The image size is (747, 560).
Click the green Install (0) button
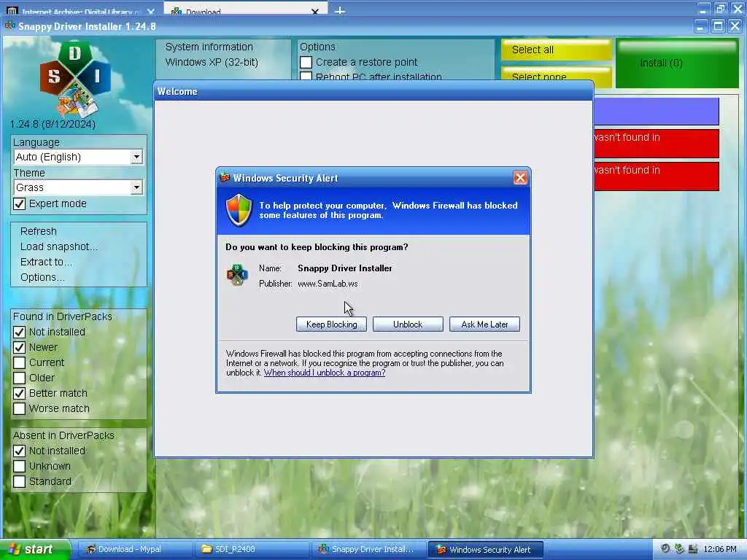pos(677,63)
